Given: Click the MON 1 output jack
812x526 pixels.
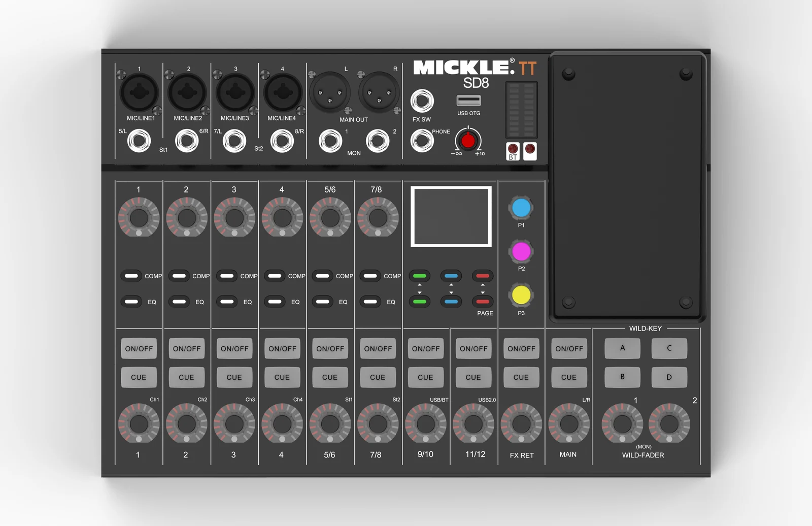Looking at the screenshot, I should click(x=330, y=141).
